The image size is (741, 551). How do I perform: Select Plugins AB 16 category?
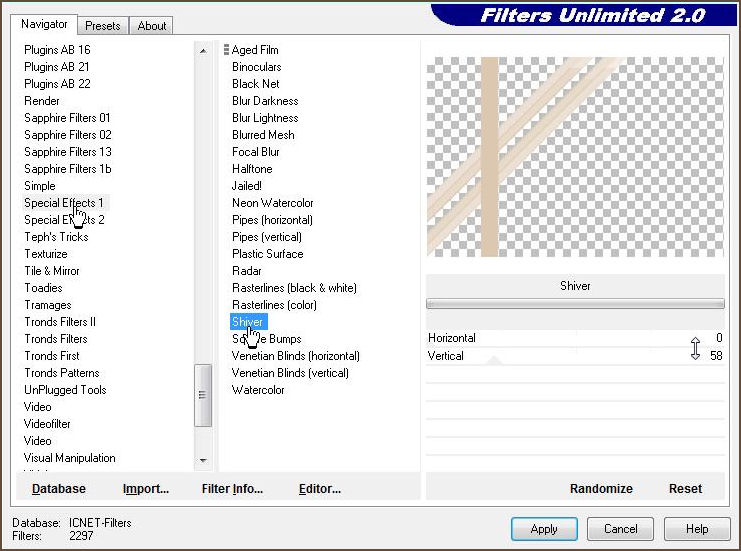pyautogui.click(x=57, y=50)
